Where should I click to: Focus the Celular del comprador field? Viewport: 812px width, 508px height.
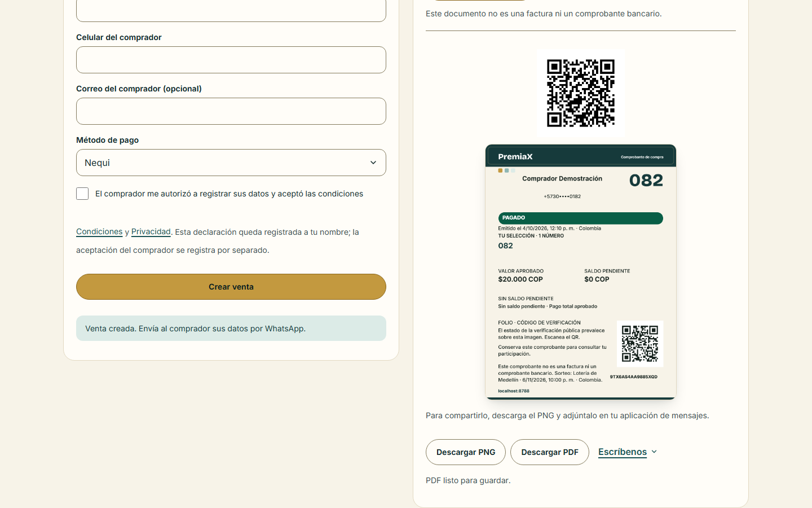(x=231, y=60)
